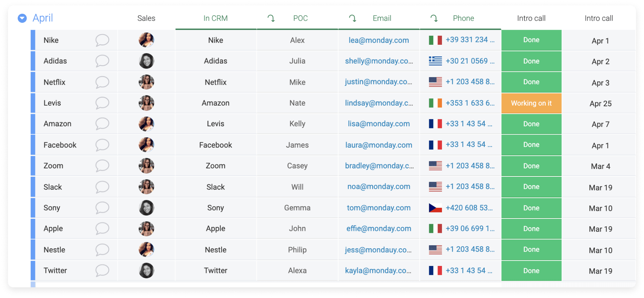The image size is (644, 298).
Task: Open the conversation bubble for Nike
Action: [102, 40]
